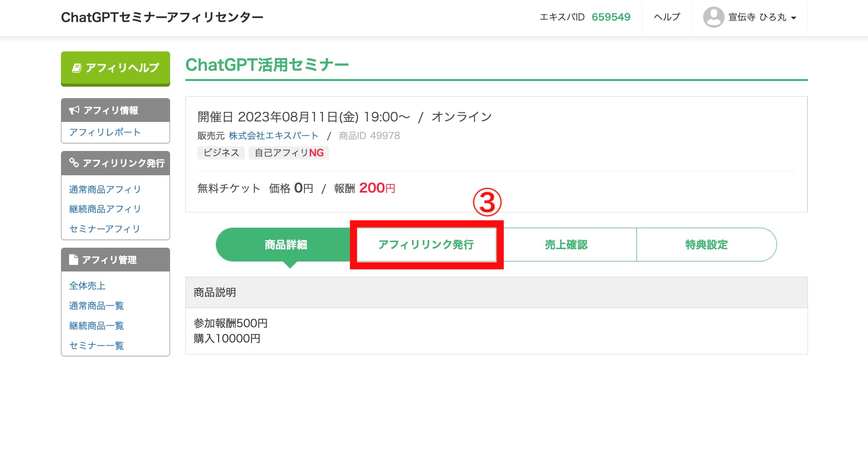The image size is (868, 462).
Task: Select the 商品詳細 tab
Action: click(286, 245)
